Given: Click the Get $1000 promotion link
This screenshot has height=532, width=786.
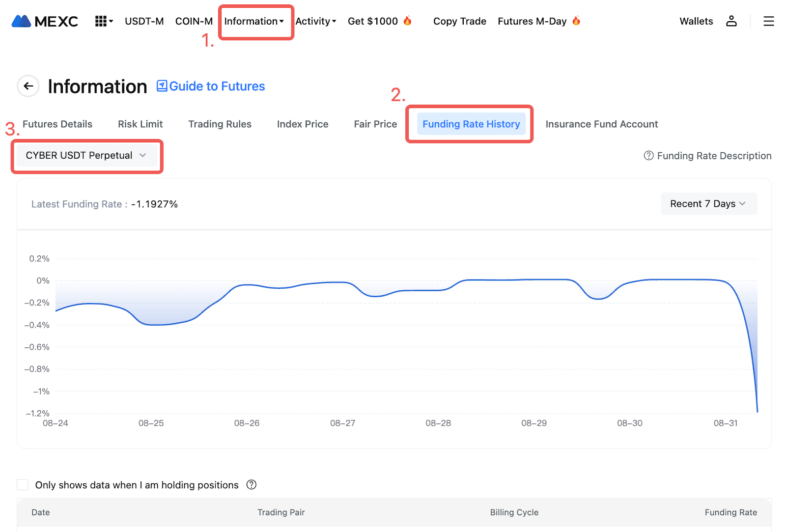Looking at the screenshot, I should coord(373,21).
